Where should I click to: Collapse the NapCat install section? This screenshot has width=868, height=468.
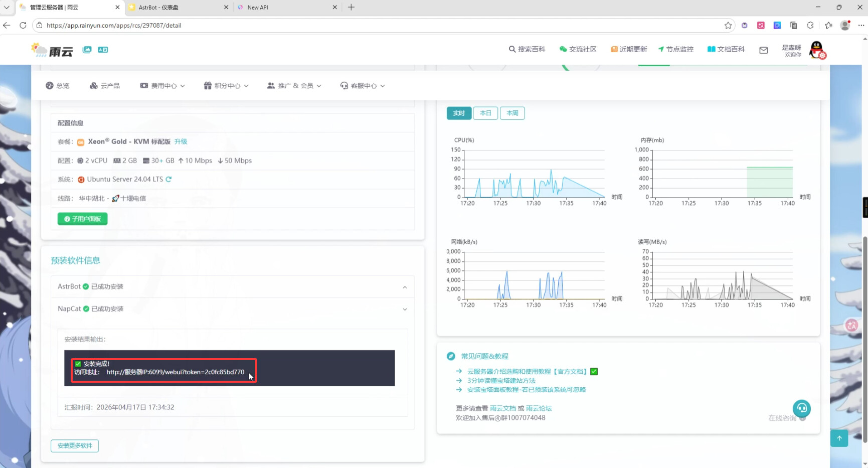[405, 309]
